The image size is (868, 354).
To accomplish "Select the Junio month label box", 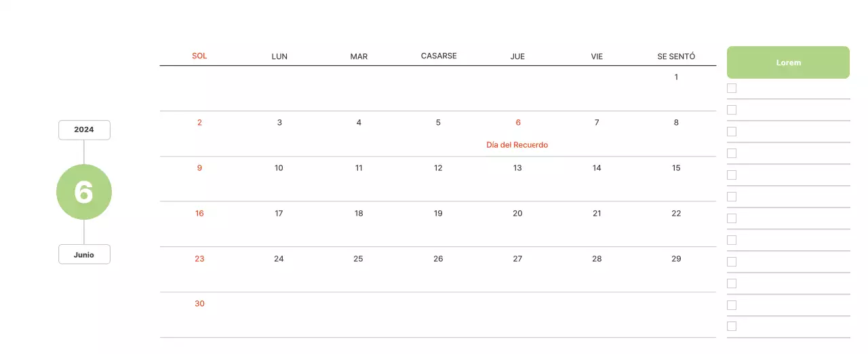I will pyautogui.click(x=84, y=255).
